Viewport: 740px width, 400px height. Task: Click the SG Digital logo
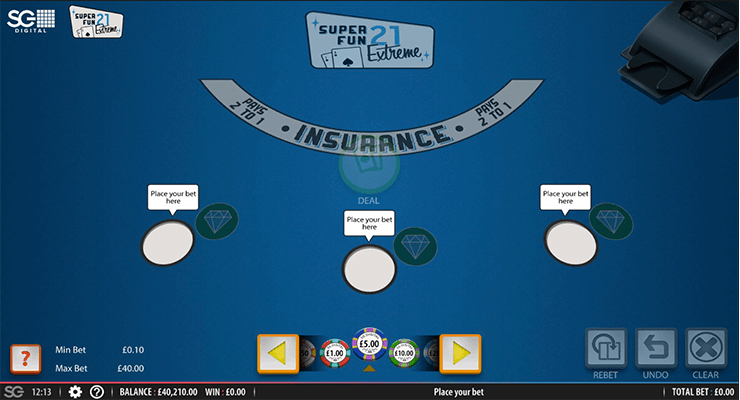(x=31, y=21)
